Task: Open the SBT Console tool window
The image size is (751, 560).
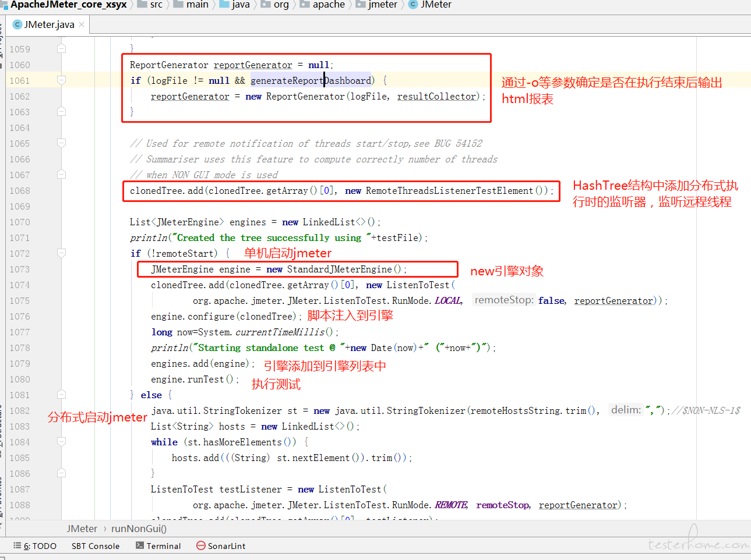Action: point(96,546)
